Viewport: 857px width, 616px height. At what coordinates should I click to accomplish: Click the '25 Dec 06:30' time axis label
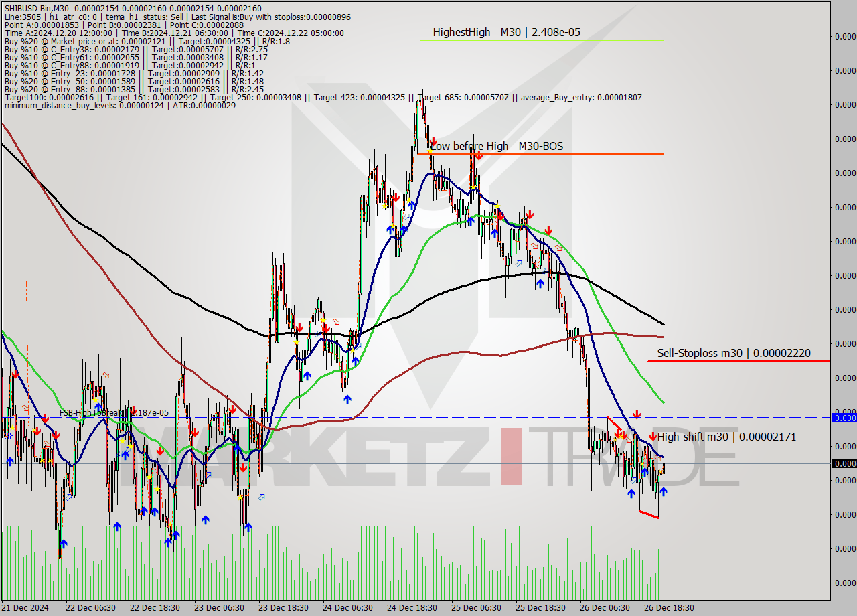[x=475, y=608]
